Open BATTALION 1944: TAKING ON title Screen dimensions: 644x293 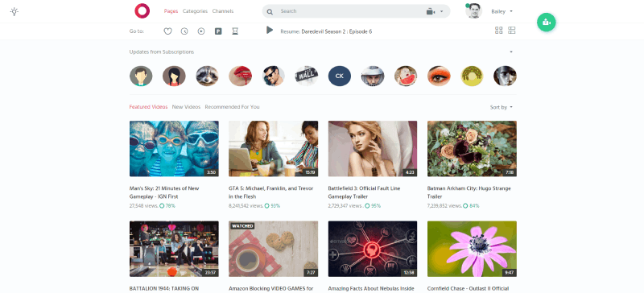164,289
